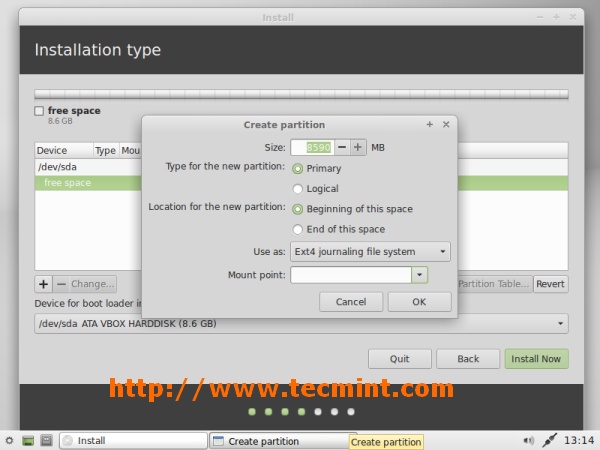600x450 pixels.
Task: Quit the installer
Action: 399,359
